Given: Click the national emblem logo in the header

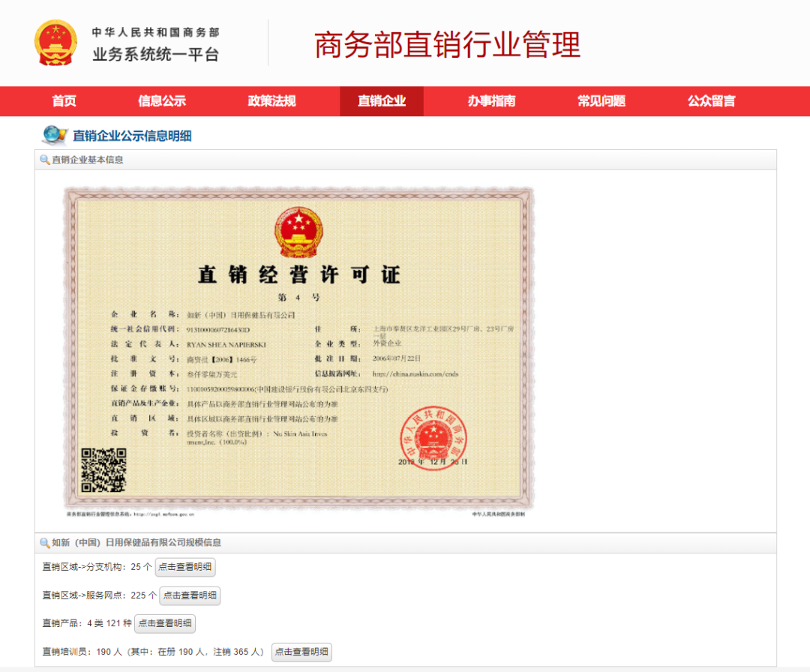Looking at the screenshot, I should tap(55, 43).
